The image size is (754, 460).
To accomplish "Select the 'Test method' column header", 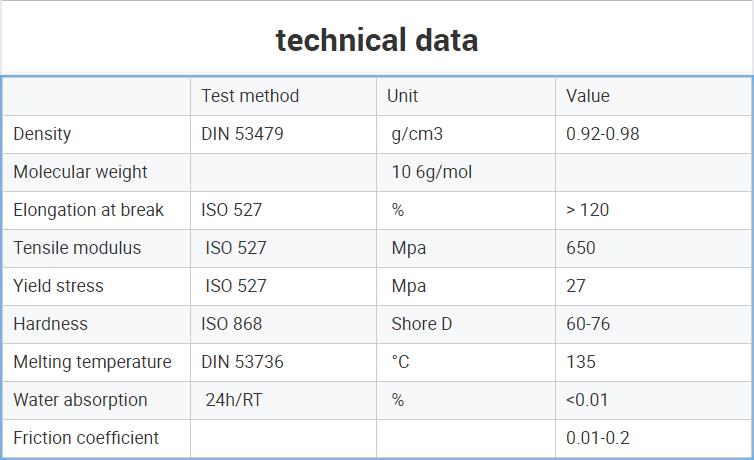I will click(x=250, y=96).
